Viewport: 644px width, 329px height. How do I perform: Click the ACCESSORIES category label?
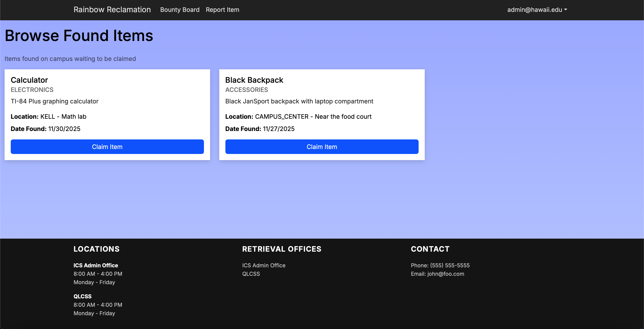246,90
